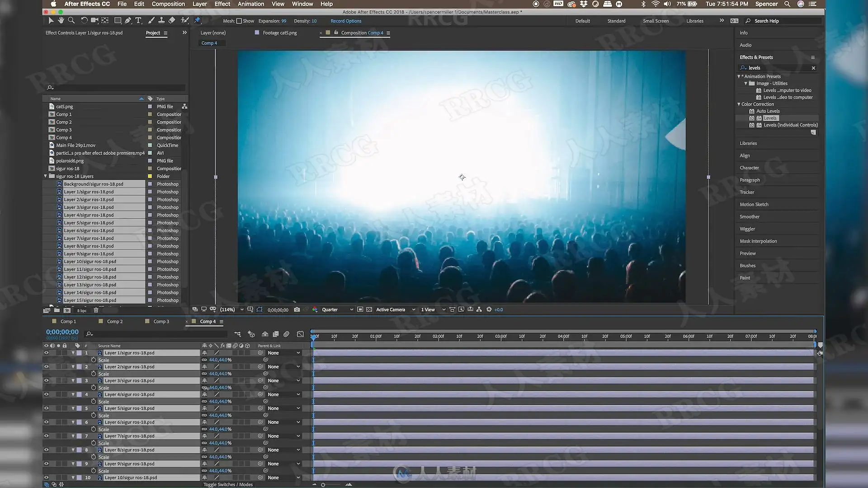Image resolution: width=868 pixels, height=488 pixels.
Task: Collapse the Animation Presets category
Action: click(x=739, y=76)
